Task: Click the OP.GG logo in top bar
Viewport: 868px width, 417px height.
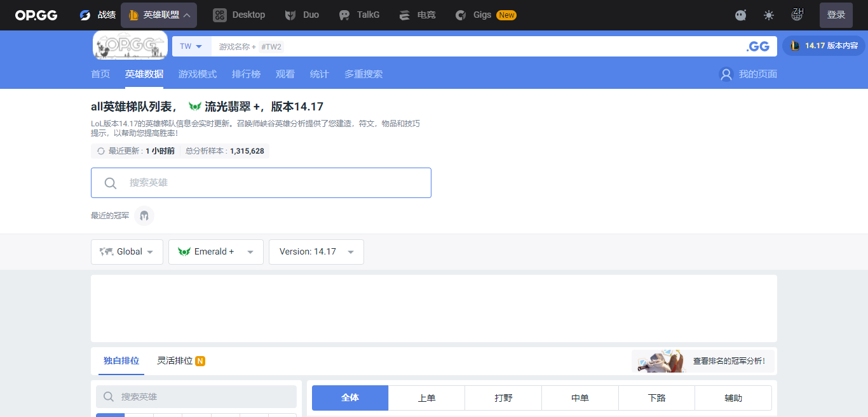Action: click(36, 15)
